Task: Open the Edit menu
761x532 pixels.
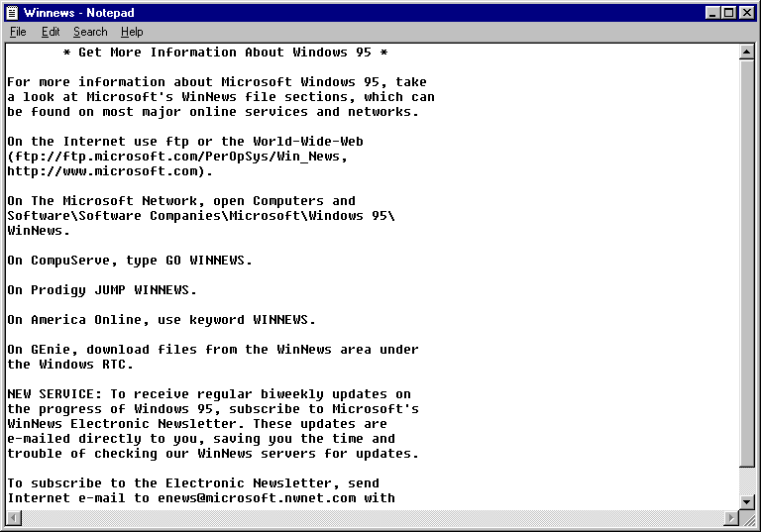Action: tap(51, 32)
